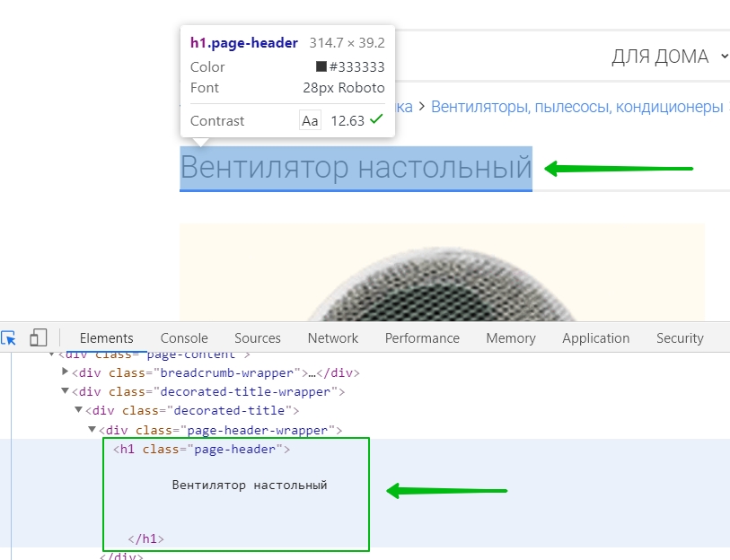Activate the inspect element picker icon
The width and height of the screenshot is (730, 560).
(x=8, y=338)
